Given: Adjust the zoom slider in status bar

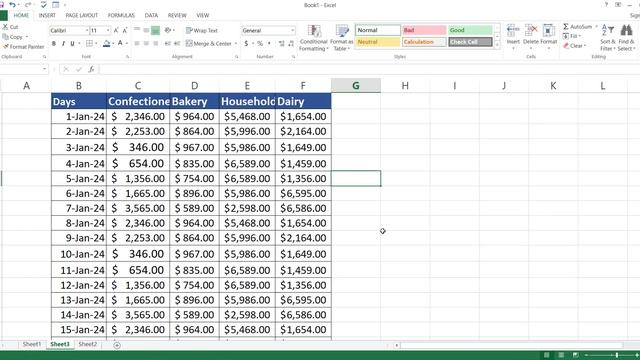Looking at the screenshot, I should (x=617, y=356).
